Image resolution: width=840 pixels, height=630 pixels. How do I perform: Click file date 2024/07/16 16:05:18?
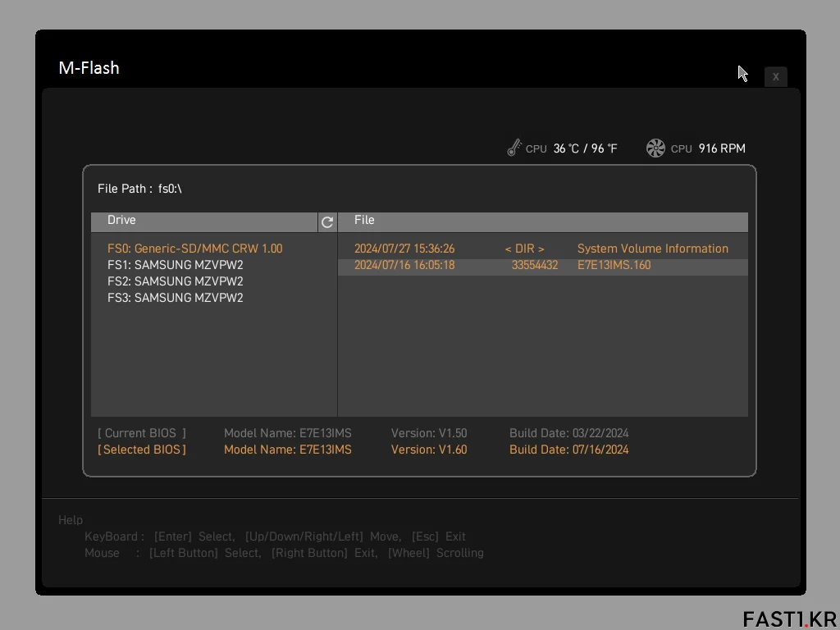(x=404, y=265)
